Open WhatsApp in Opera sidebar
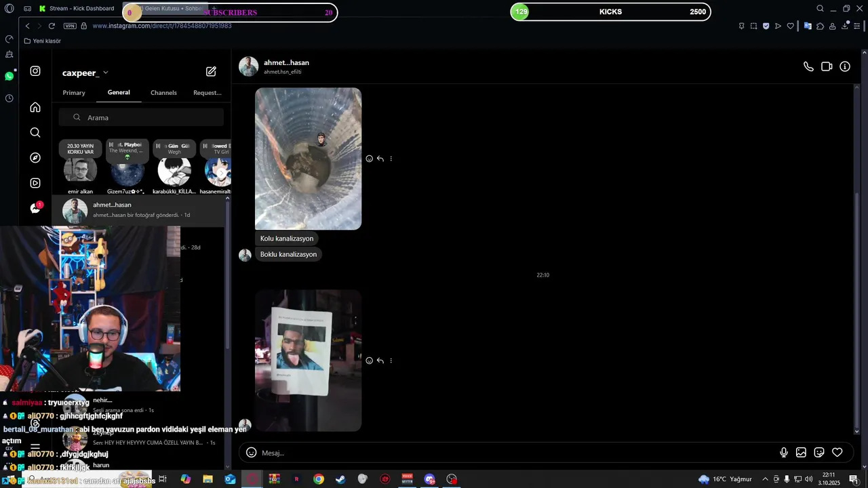 (9, 76)
